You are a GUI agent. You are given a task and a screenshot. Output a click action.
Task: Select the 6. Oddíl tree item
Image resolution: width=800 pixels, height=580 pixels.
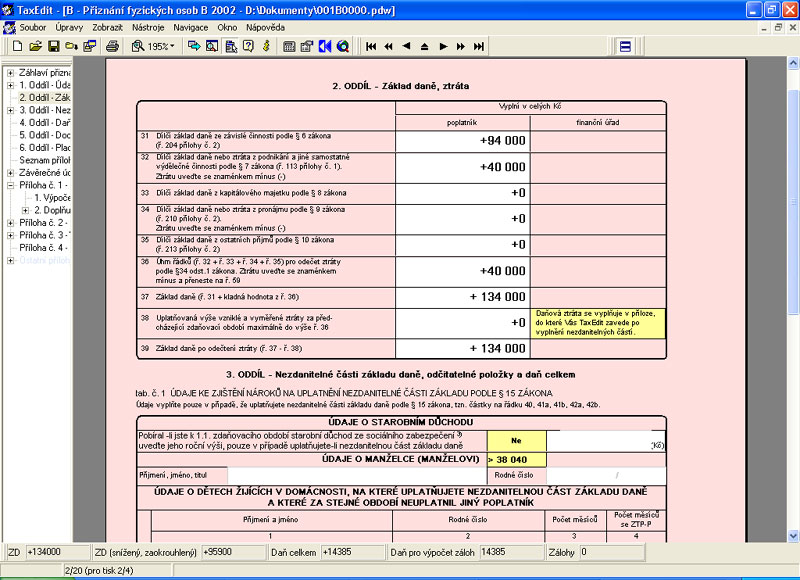[45, 147]
